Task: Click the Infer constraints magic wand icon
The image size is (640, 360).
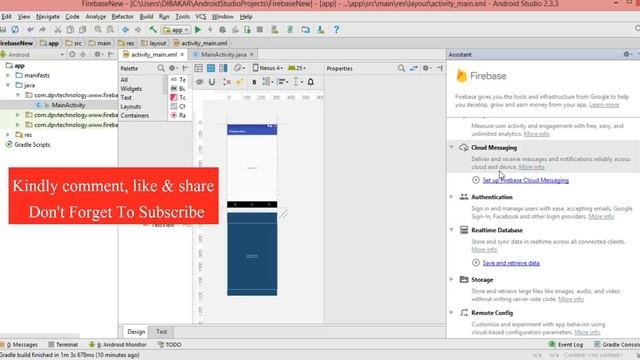Action: pyautogui.click(x=240, y=82)
